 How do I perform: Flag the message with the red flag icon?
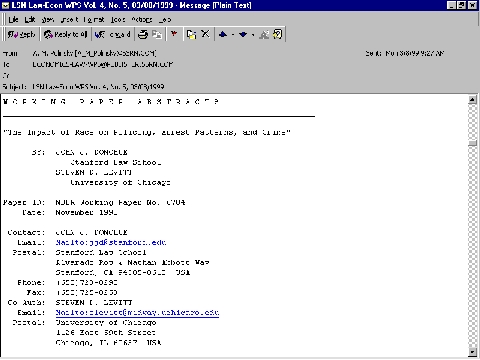(x=174, y=34)
